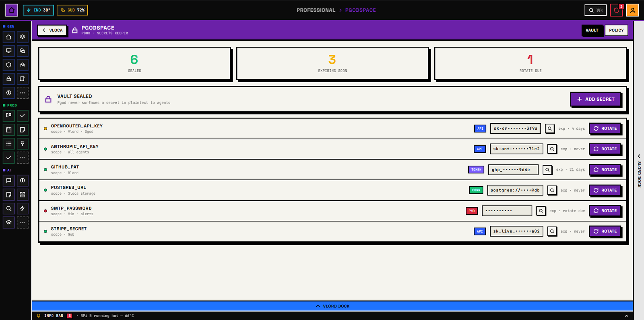Click the PWD tag on SMTP_PASSWORD row
This screenshot has height=320, width=644.
click(x=472, y=211)
